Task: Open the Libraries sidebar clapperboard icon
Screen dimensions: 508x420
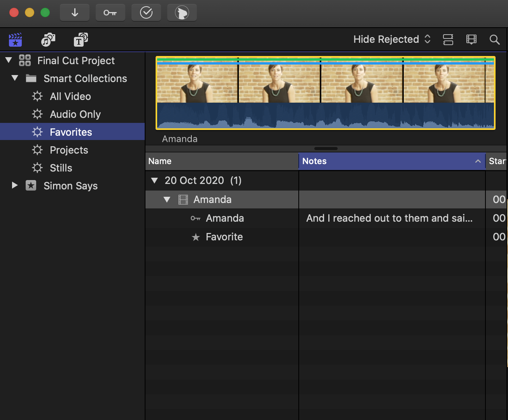Action: [x=16, y=40]
